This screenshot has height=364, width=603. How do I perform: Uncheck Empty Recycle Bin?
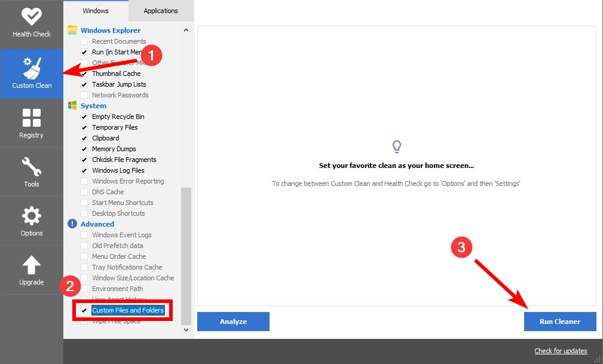pyautogui.click(x=84, y=117)
